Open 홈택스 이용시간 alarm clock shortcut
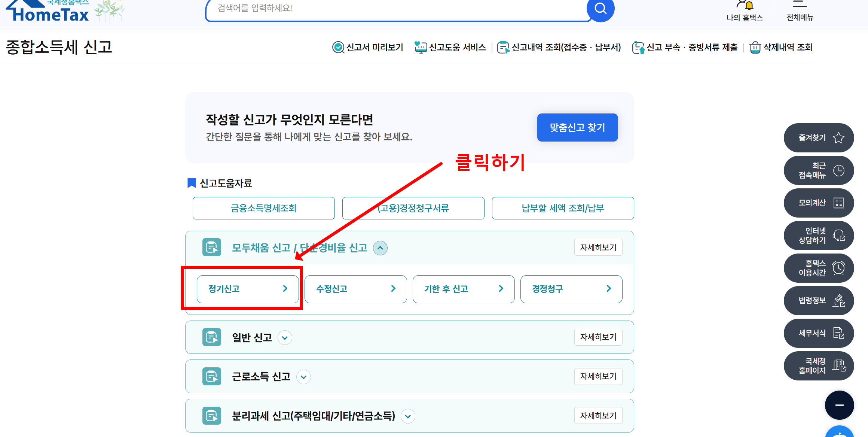Viewport: 868px width, 437px height. (819, 268)
